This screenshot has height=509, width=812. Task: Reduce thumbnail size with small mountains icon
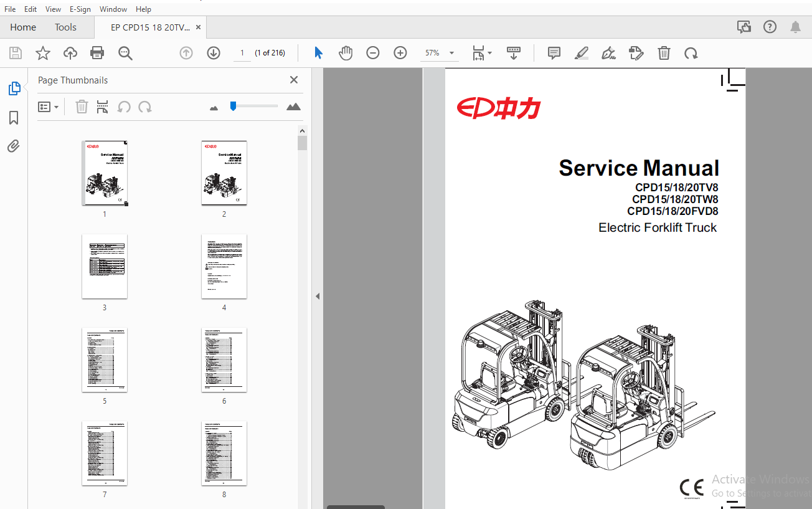[x=214, y=108]
